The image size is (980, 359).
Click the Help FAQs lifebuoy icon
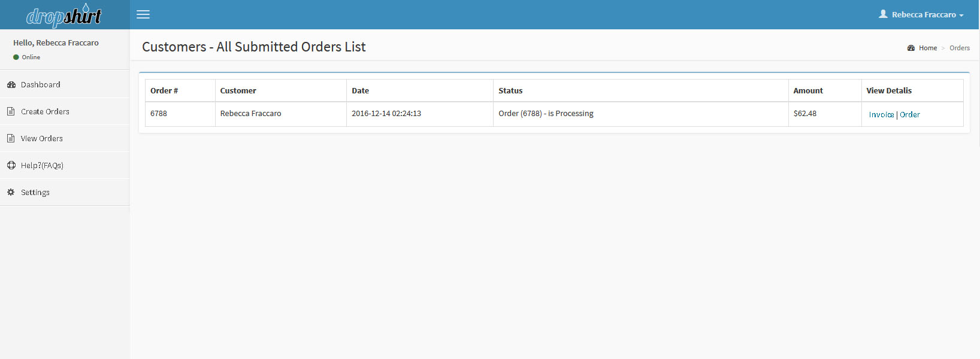click(11, 165)
